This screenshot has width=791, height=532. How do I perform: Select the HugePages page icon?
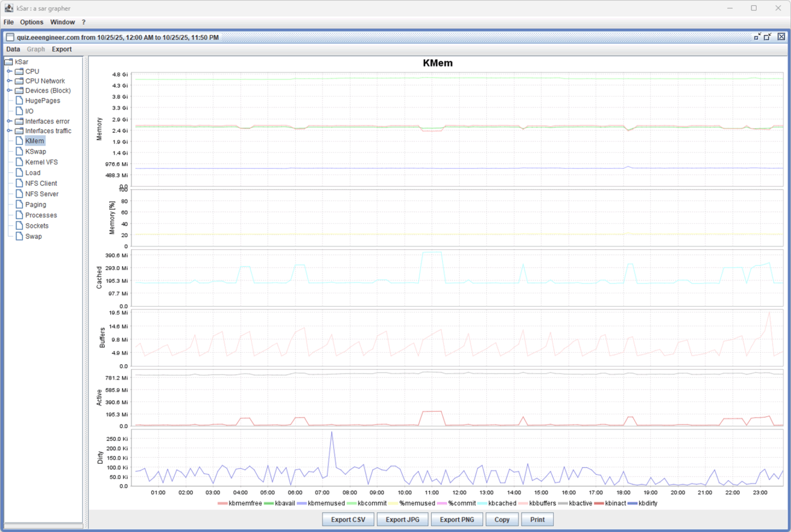[19, 100]
